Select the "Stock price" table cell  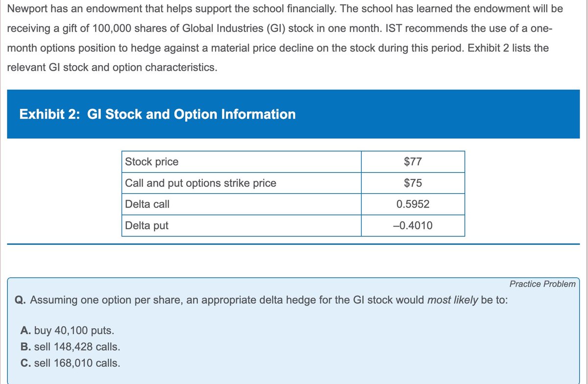point(152,162)
